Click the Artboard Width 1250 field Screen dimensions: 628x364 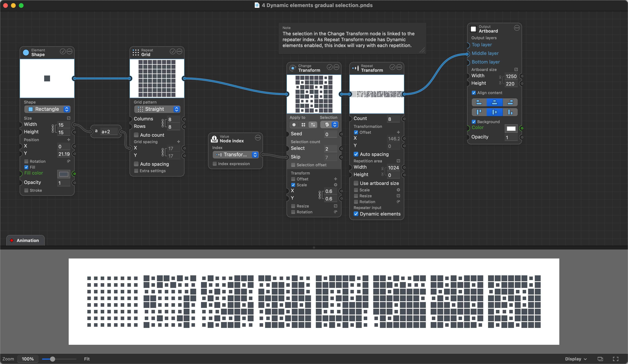511,76
